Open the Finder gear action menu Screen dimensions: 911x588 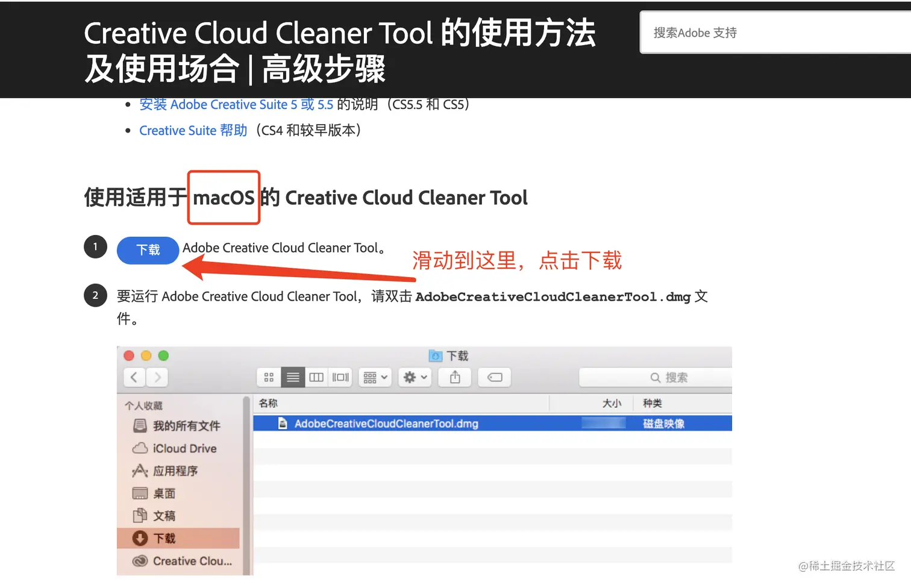pos(415,377)
